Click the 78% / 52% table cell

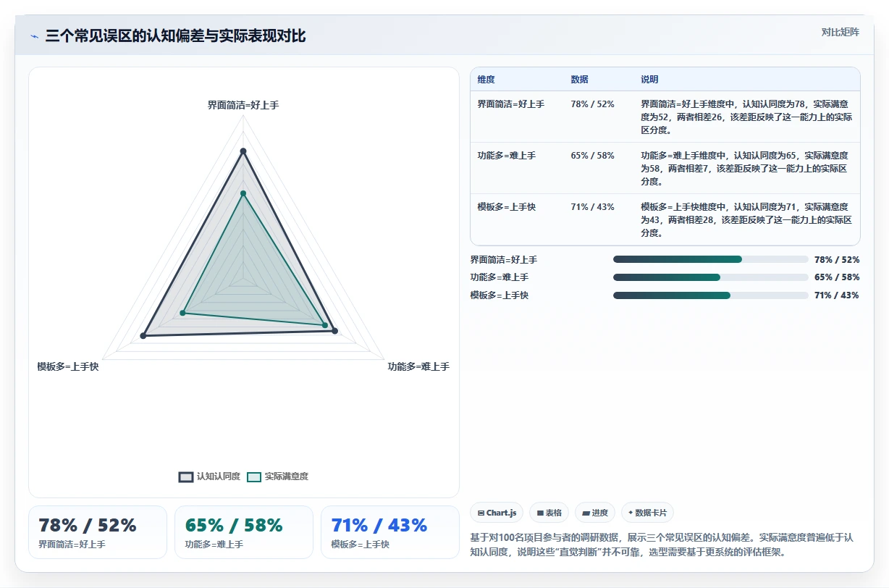click(592, 104)
